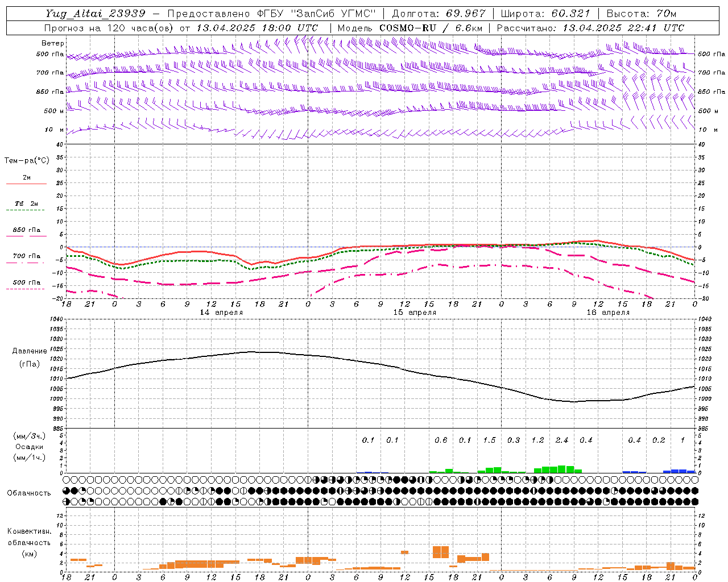Click the "16 апреля" date label
The height and width of the screenshot is (582, 728).
pyautogui.click(x=608, y=313)
